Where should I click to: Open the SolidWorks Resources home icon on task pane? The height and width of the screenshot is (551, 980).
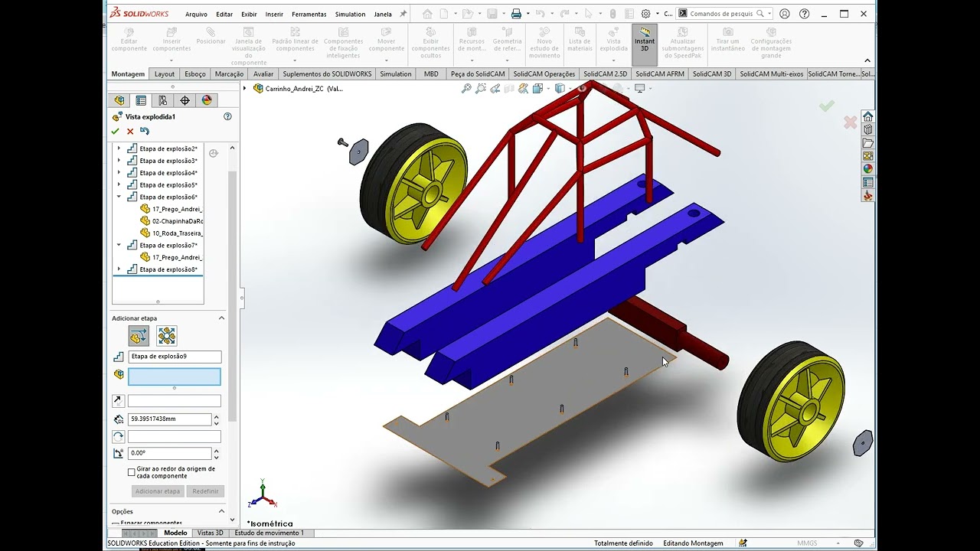867,116
